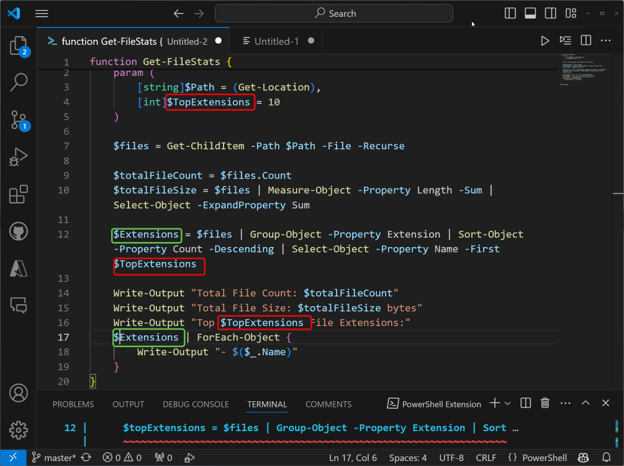The width and height of the screenshot is (624, 466).
Task: Open the Explorer view in activity bar
Action: point(18,46)
